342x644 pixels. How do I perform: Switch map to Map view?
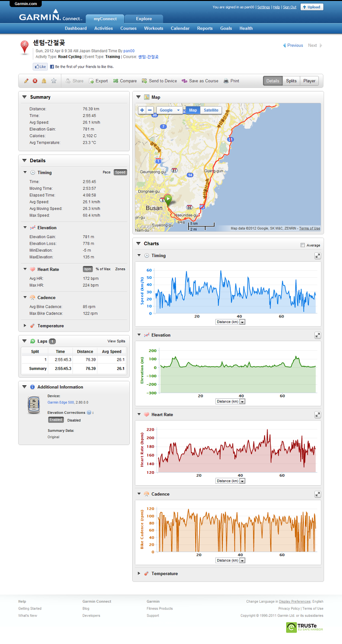click(193, 110)
